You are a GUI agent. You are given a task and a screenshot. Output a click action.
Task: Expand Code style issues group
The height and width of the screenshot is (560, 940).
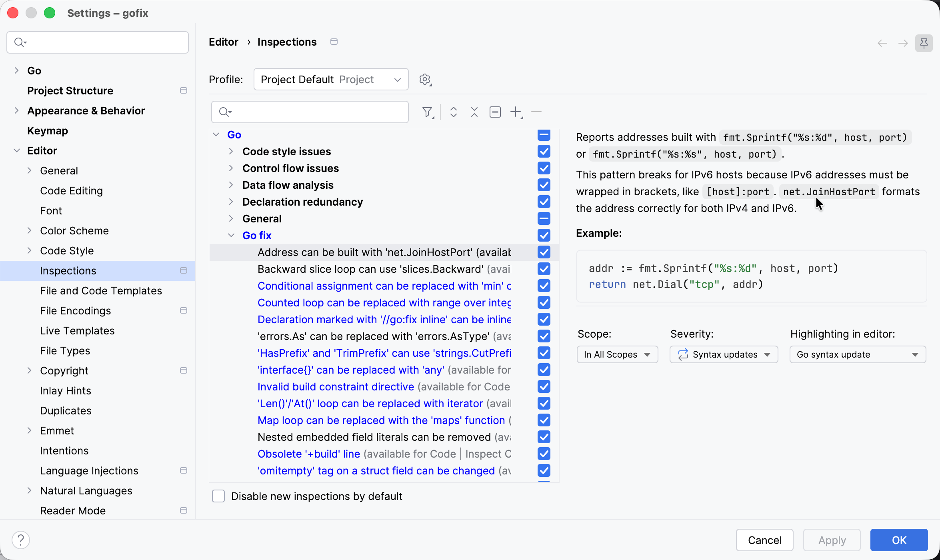tap(231, 152)
